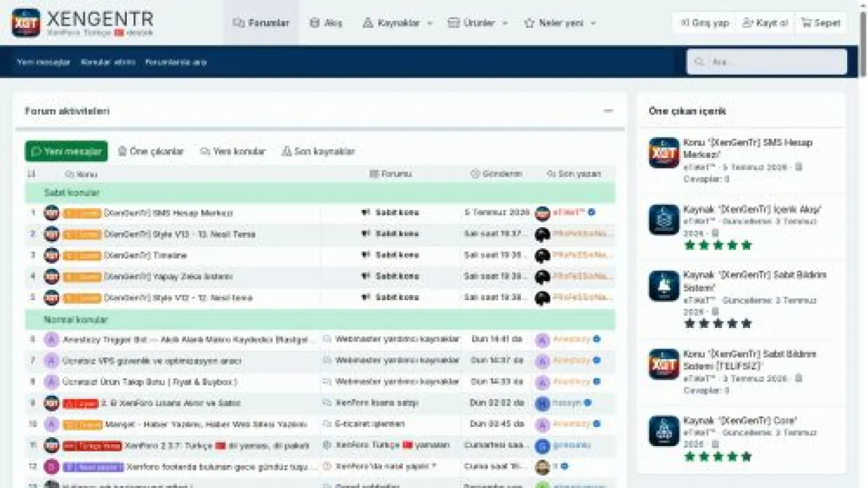This screenshot has height=488, width=868.
Task: Open the XenForo'da nasıl yapılır ? forum link
Action: (x=385, y=466)
